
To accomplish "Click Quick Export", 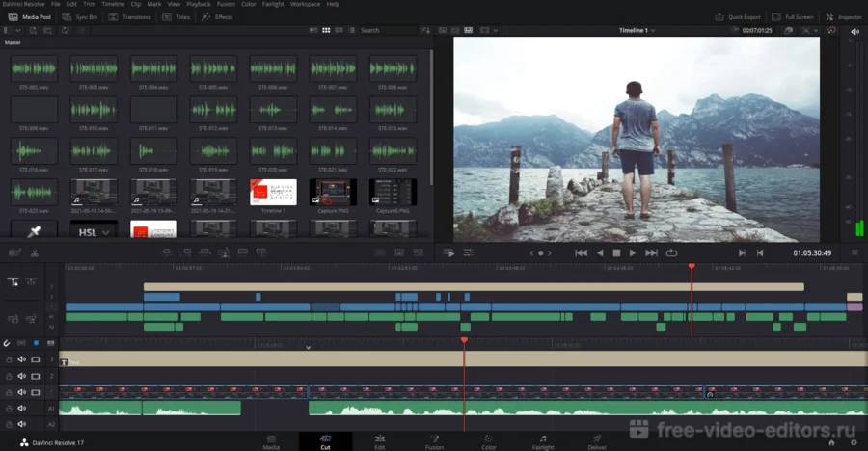I will (738, 17).
